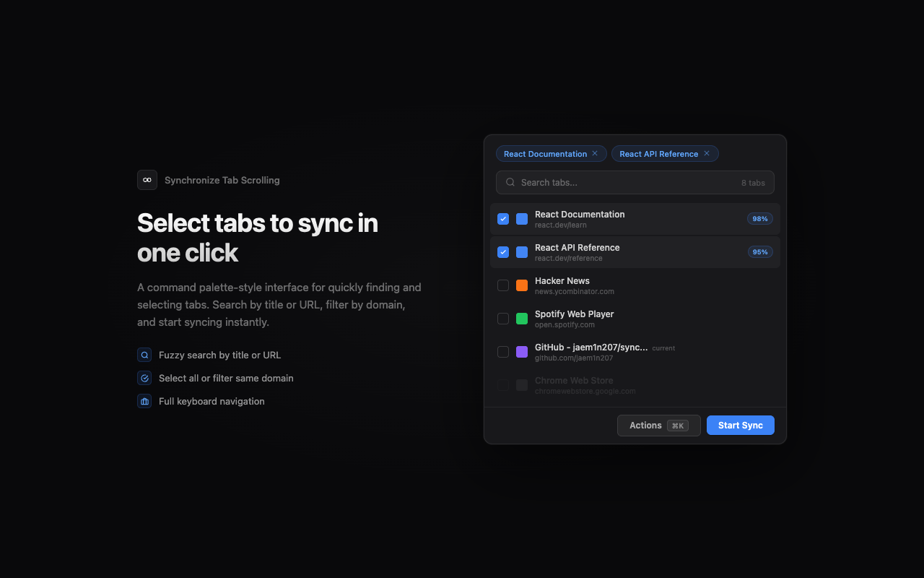Click the current label on the GitHub row
Screen dimensions: 924x578
(x=663, y=348)
